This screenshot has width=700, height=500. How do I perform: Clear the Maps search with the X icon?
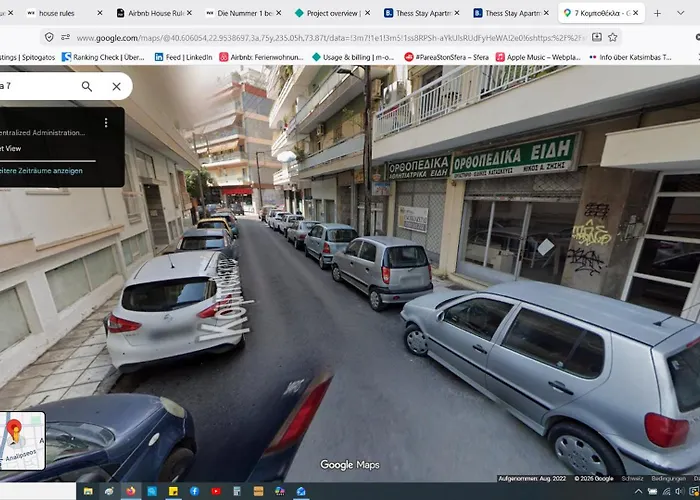click(x=117, y=86)
